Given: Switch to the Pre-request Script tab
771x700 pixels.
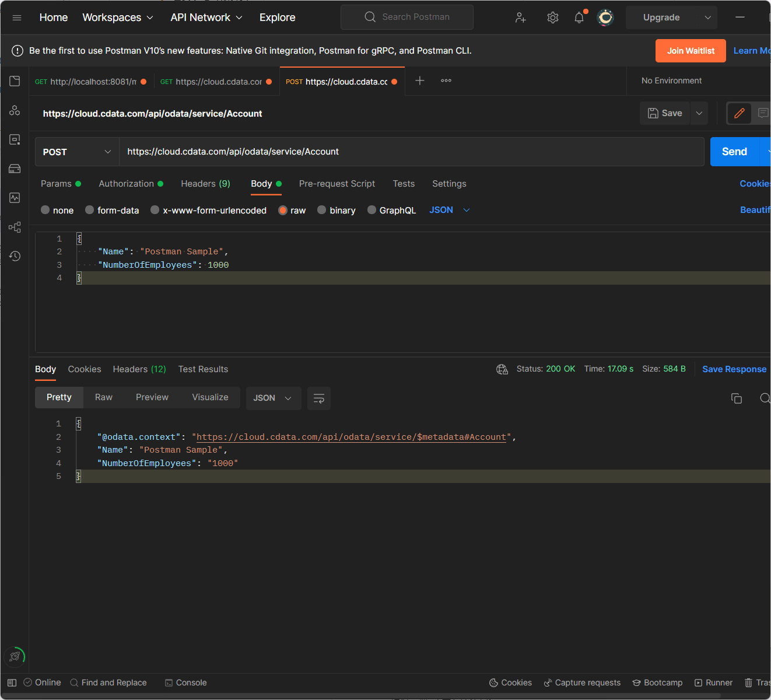Looking at the screenshot, I should 337,184.
